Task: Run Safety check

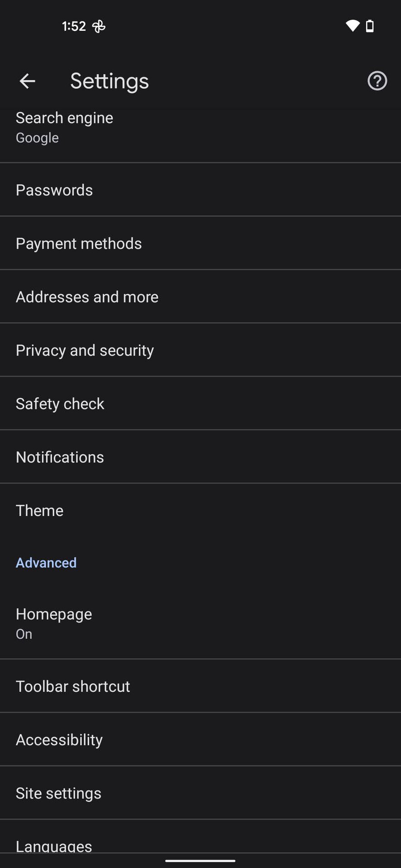Action: click(200, 404)
